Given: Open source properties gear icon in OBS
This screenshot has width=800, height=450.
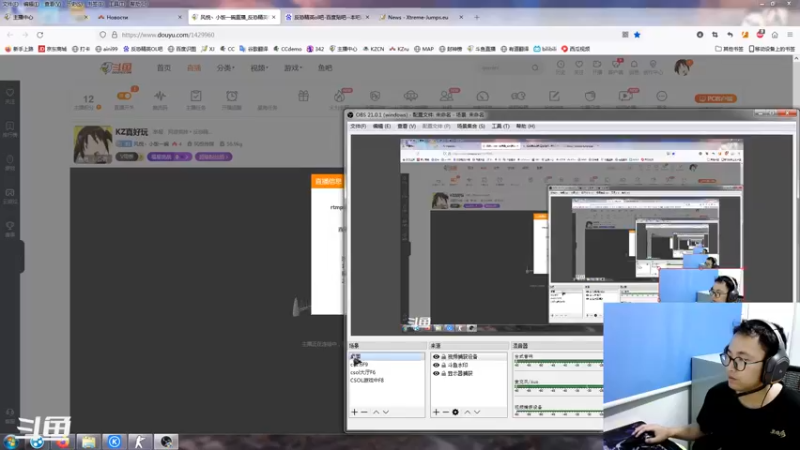Looking at the screenshot, I should pyautogui.click(x=456, y=412).
